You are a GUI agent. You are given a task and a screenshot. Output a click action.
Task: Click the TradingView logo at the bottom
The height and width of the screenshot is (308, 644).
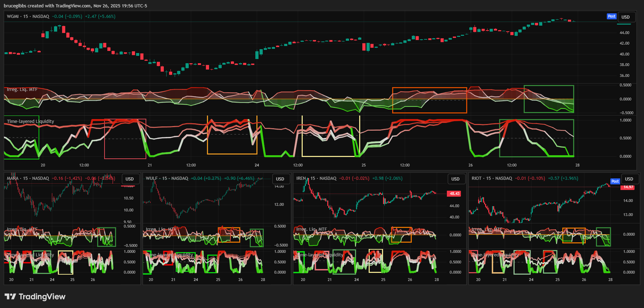(x=35, y=297)
